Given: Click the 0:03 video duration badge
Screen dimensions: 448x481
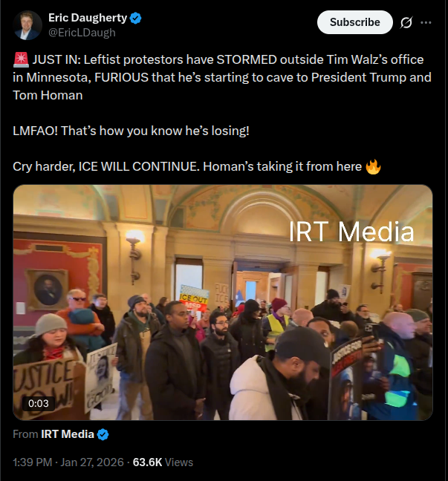Looking at the screenshot, I should pos(39,403).
